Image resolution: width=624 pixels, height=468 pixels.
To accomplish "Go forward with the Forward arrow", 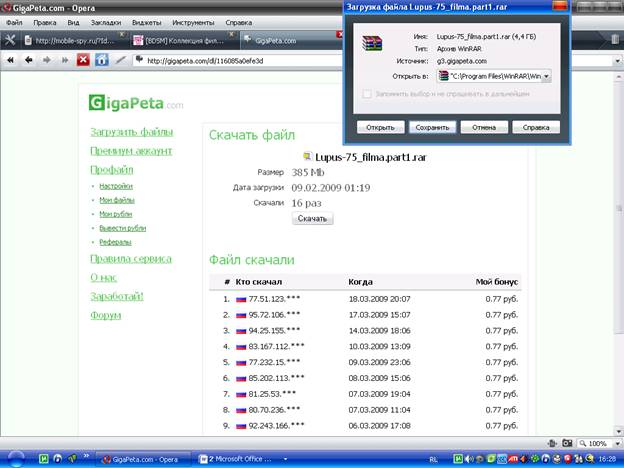I will [x=47, y=60].
